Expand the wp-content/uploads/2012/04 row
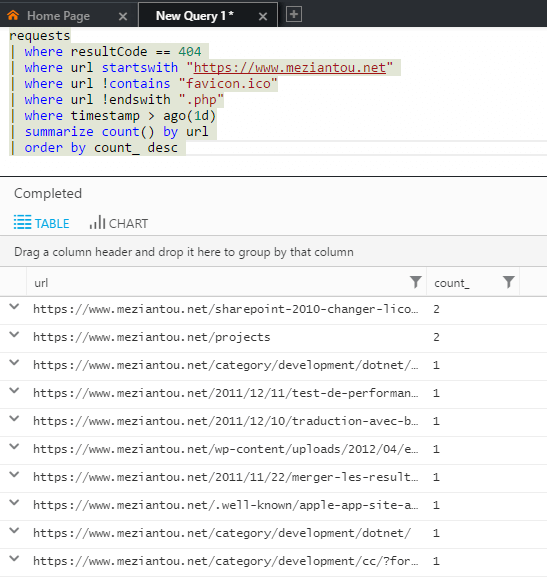This screenshot has width=547, height=578. (x=14, y=447)
